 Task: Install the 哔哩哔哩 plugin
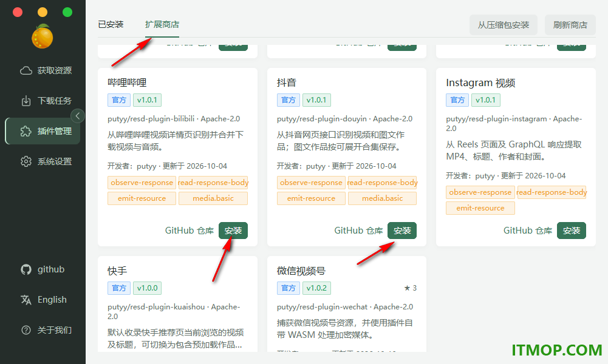(233, 231)
